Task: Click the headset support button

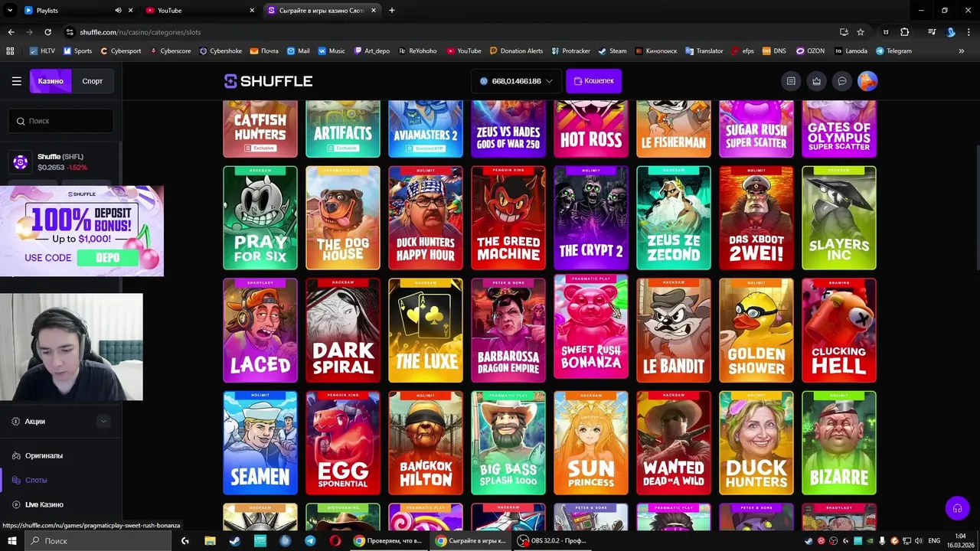Action: click(x=957, y=508)
